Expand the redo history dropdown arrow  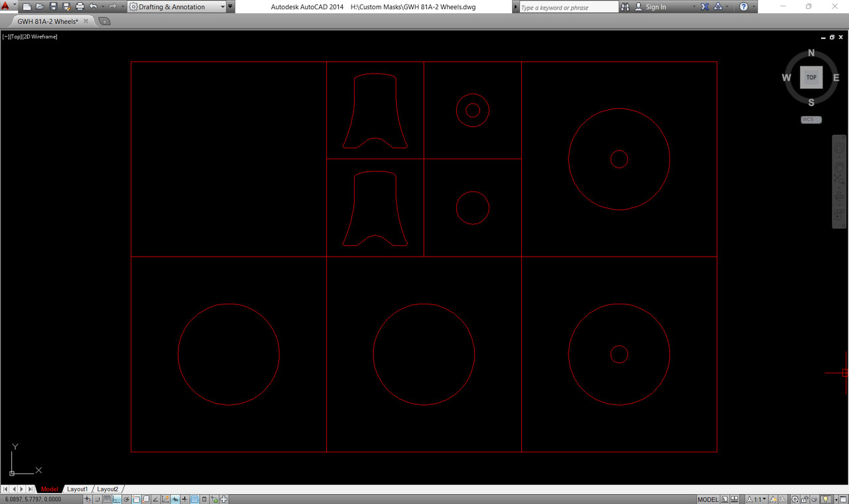123,7
